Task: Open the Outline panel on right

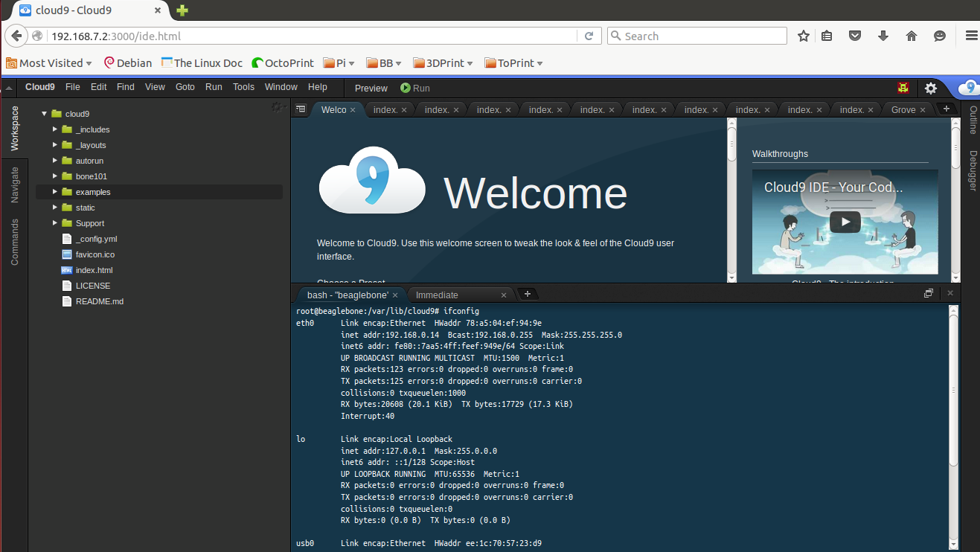Action: point(973,120)
